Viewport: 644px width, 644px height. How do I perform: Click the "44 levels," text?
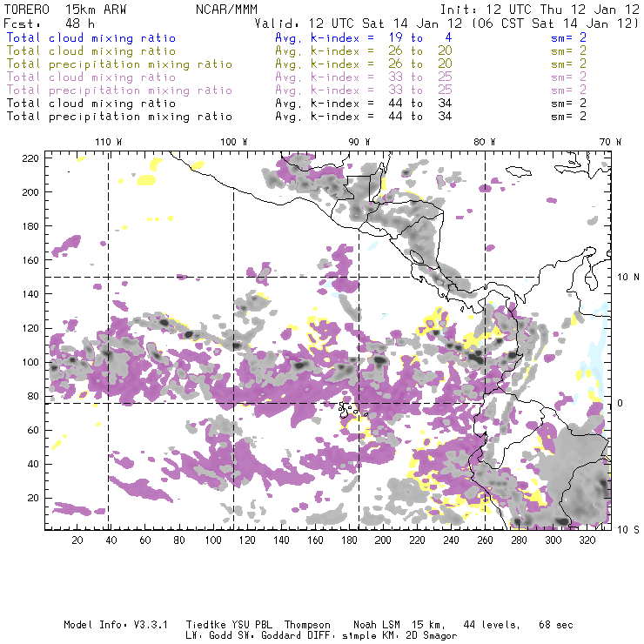pyautogui.click(x=492, y=625)
